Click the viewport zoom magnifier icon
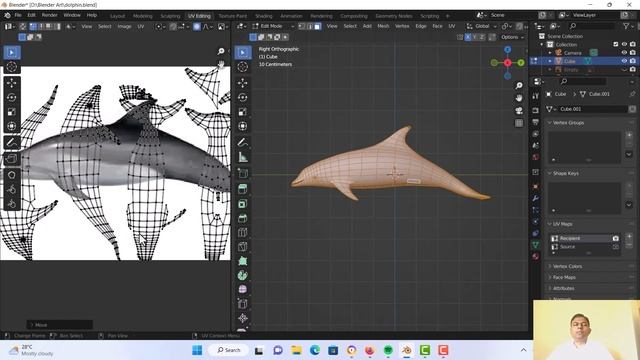This screenshot has width=640, height=360. pos(519,86)
